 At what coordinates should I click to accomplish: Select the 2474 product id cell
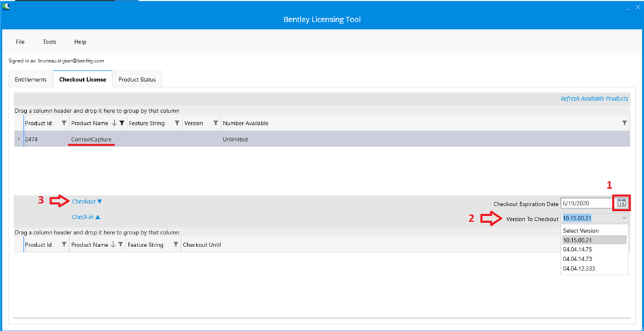pos(32,140)
